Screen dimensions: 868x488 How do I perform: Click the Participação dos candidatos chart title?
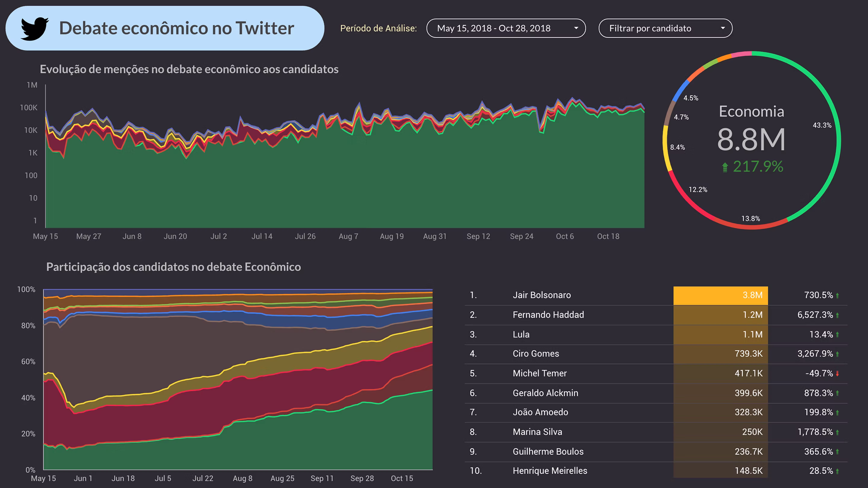[x=174, y=267]
